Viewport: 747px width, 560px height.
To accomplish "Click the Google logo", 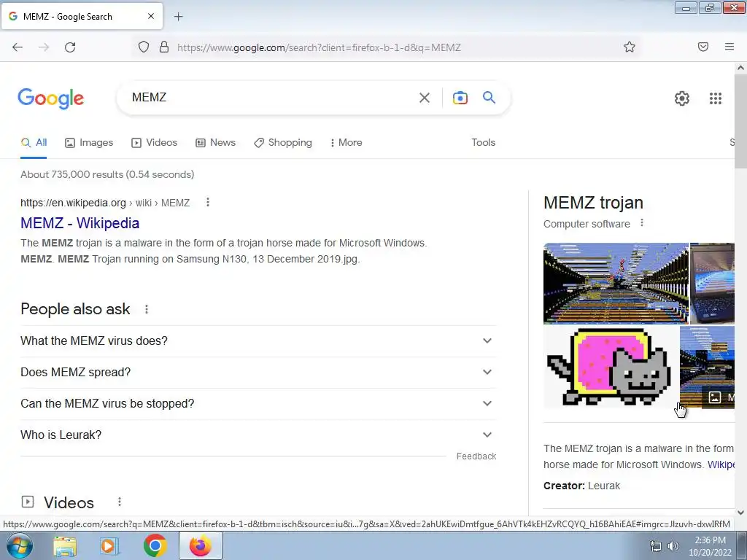I will (51, 98).
